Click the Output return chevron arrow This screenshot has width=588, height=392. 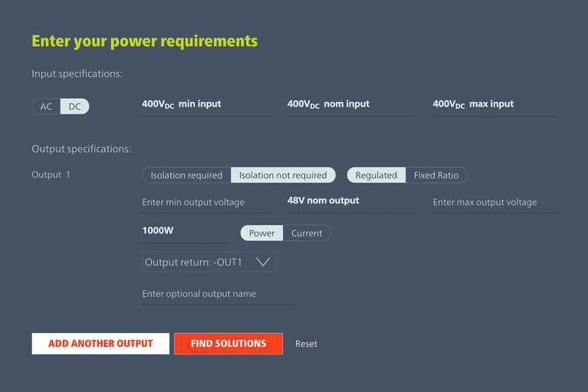point(263,262)
